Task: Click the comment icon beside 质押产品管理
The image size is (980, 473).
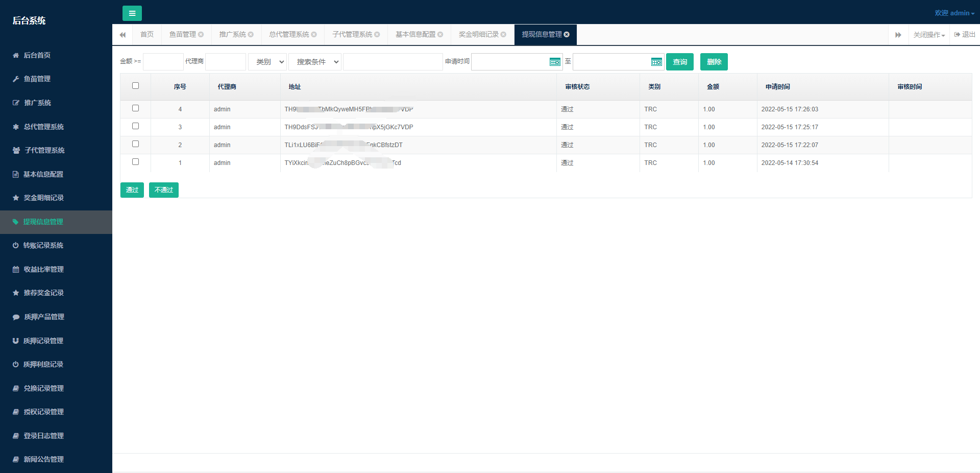Action: [x=16, y=317]
